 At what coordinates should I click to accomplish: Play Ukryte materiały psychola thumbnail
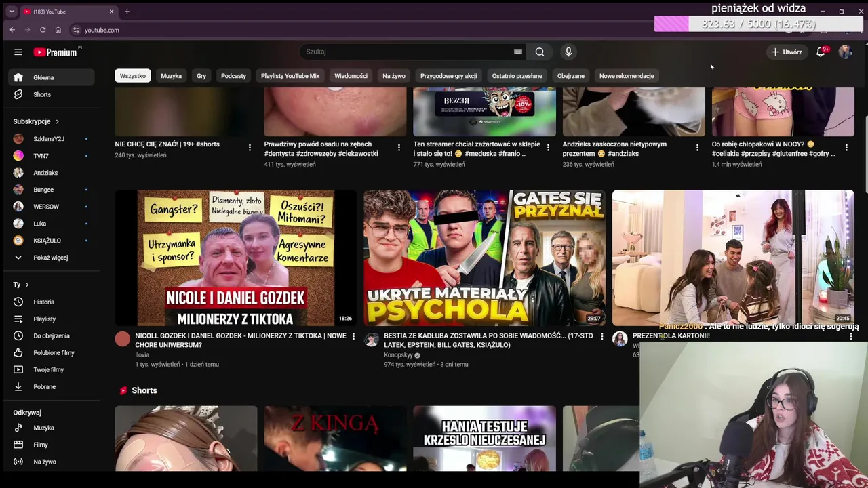tap(485, 258)
